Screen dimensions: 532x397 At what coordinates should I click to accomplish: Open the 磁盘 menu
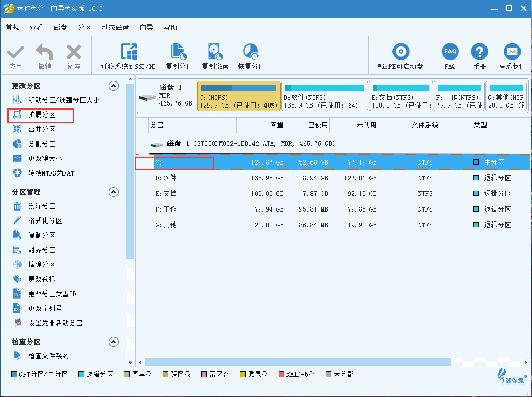61,27
